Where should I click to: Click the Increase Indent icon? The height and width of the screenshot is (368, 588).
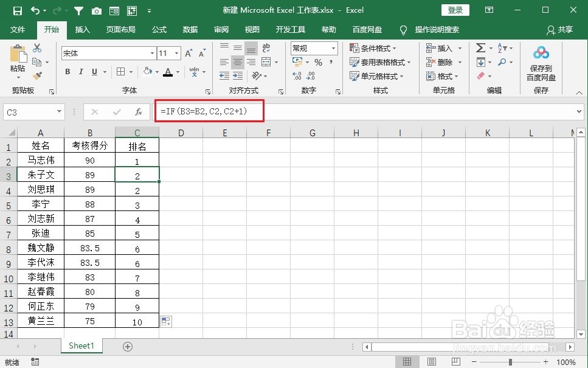coord(238,76)
